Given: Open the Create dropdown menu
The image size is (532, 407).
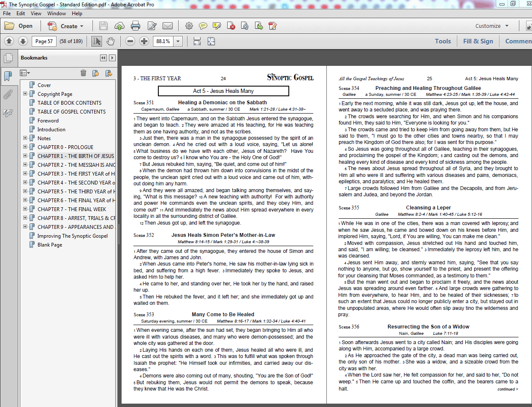Looking at the screenshot, I should pyautogui.click(x=65, y=26).
